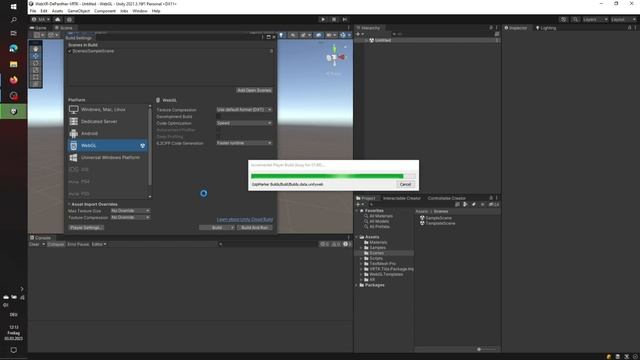Select the WebGL platform row
640x360 pixels.
[108, 145]
